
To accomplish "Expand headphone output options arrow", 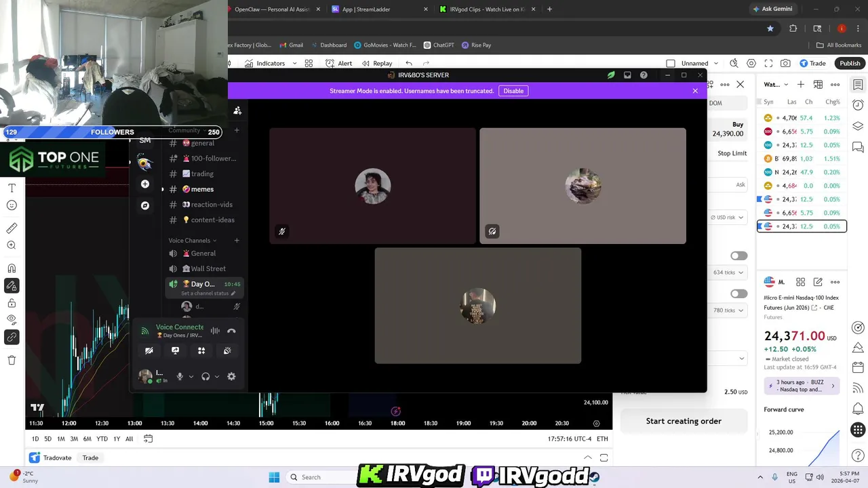I will point(217,376).
